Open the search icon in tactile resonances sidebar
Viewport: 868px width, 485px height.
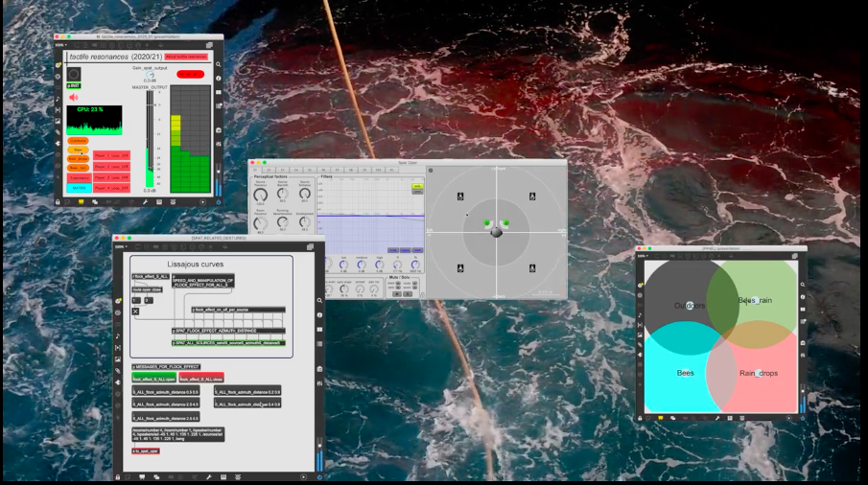tap(219, 65)
